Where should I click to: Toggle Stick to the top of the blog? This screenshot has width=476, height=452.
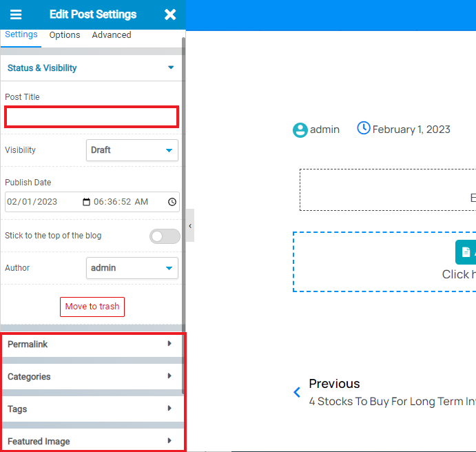pos(165,236)
